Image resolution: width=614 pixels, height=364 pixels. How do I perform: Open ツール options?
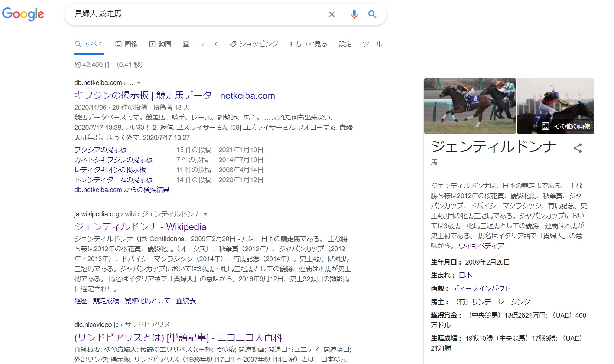coord(373,44)
